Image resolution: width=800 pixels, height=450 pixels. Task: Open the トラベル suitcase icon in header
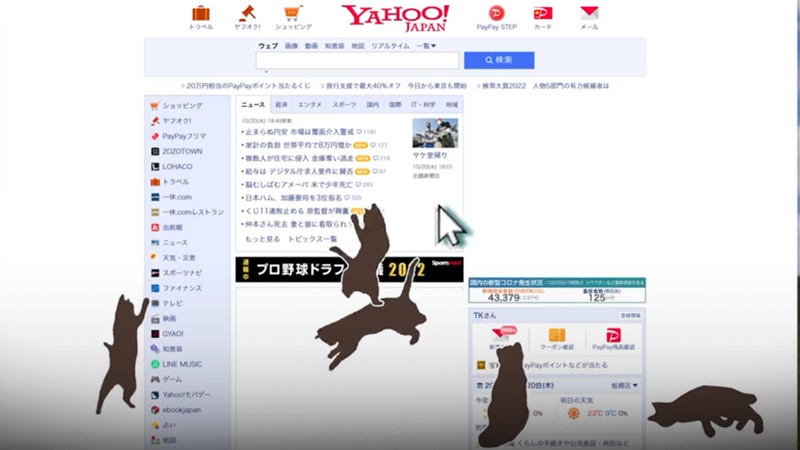(201, 13)
